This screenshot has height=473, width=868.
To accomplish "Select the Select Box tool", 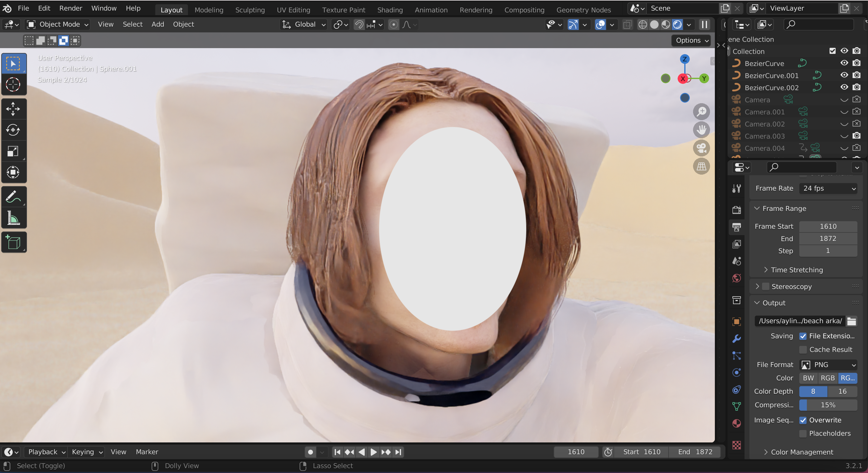I will coord(14,63).
